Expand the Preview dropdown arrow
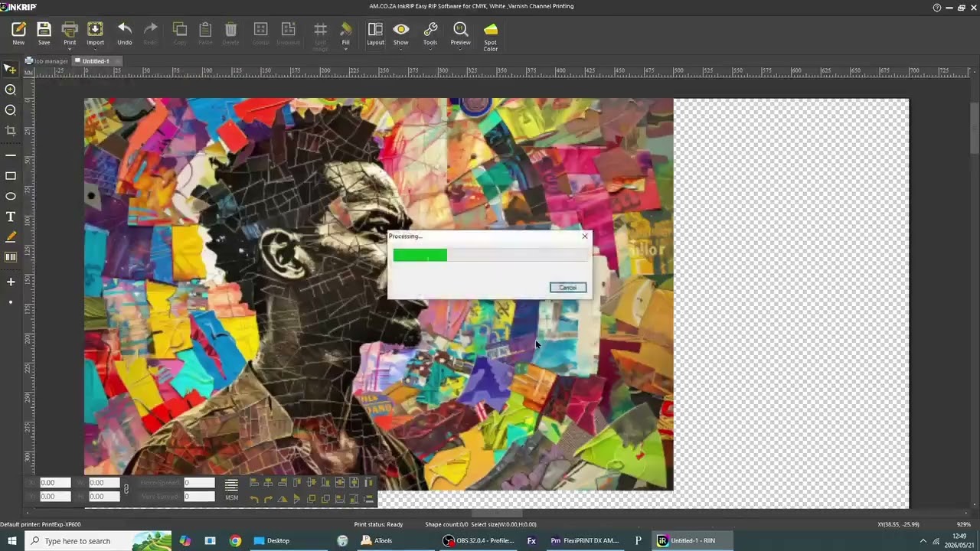The width and height of the screenshot is (980, 551). [x=460, y=50]
